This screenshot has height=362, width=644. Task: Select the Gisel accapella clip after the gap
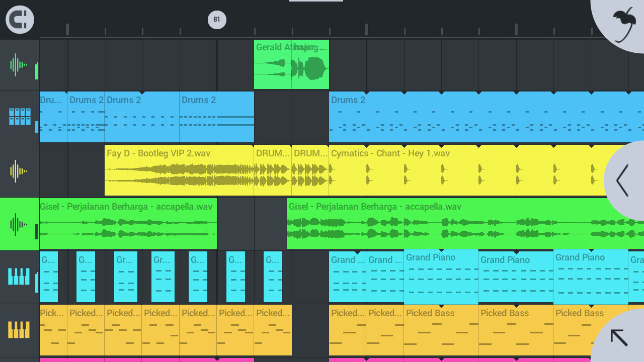click(465, 223)
